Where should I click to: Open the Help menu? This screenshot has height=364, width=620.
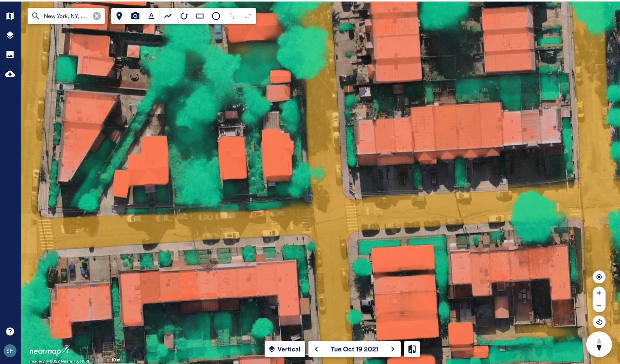(x=10, y=331)
